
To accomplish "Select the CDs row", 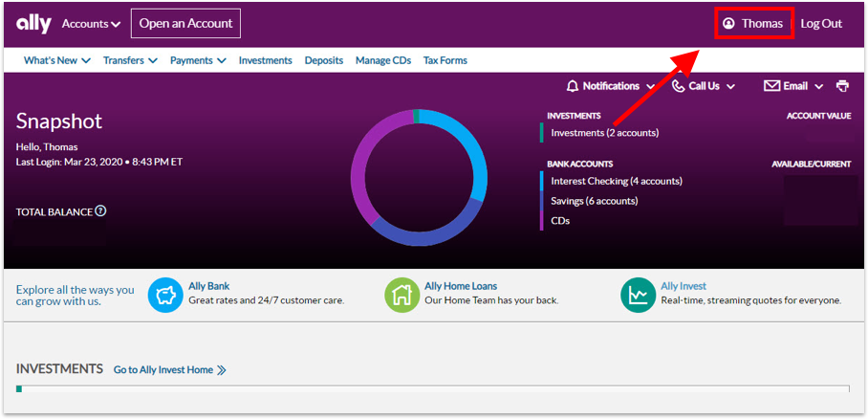I will tap(560, 221).
